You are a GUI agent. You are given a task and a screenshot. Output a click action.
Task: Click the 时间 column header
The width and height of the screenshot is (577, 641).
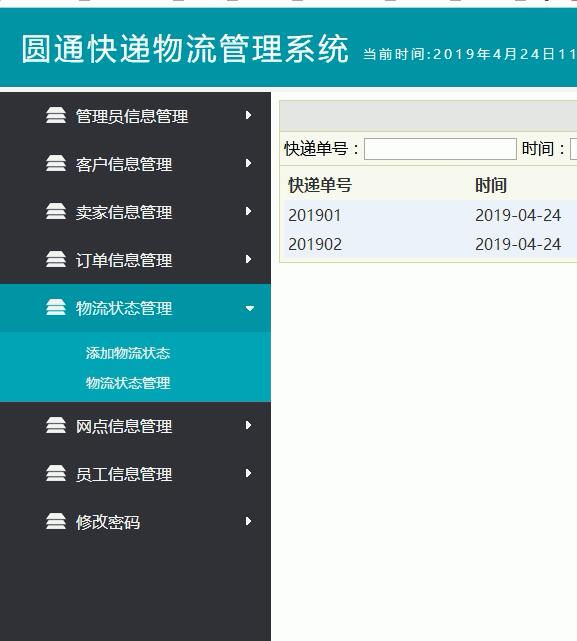pyautogui.click(x=491, y=185)
